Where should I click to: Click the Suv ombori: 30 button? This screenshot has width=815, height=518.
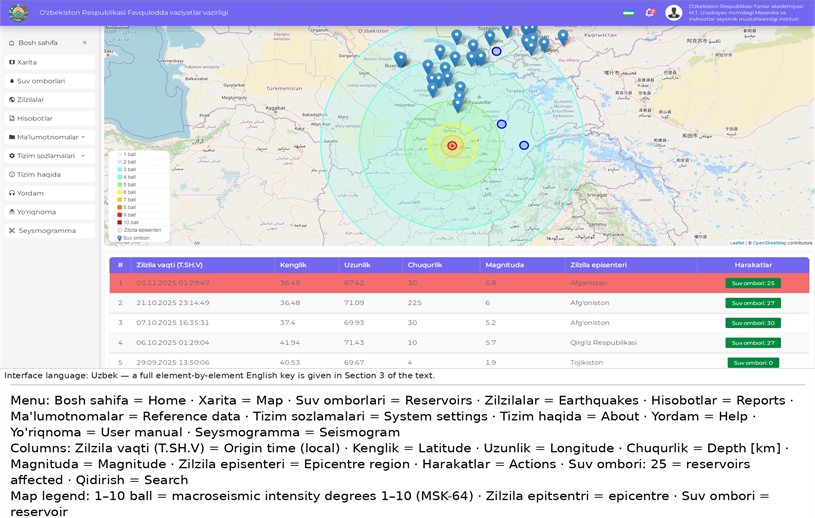(x=753, y=323)
